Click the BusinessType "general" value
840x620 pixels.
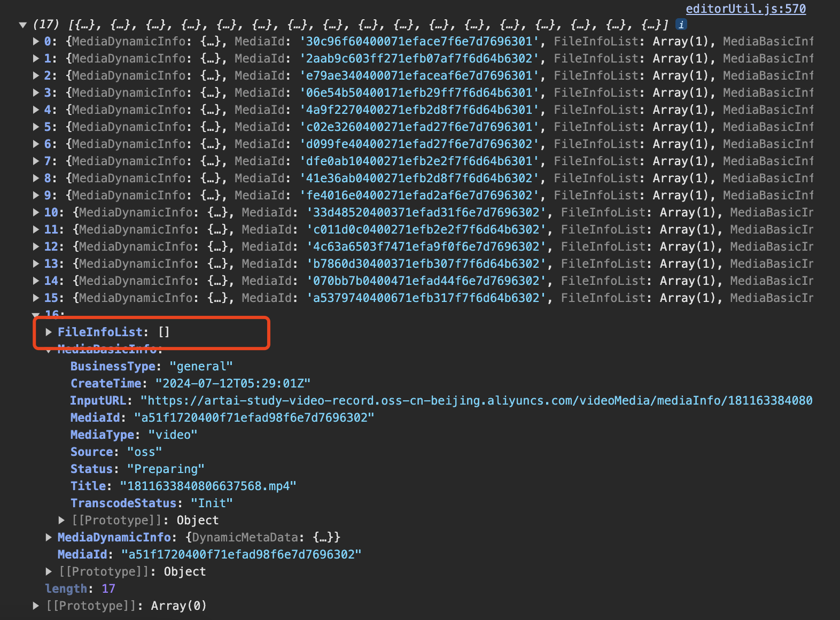tap(201, 366)
